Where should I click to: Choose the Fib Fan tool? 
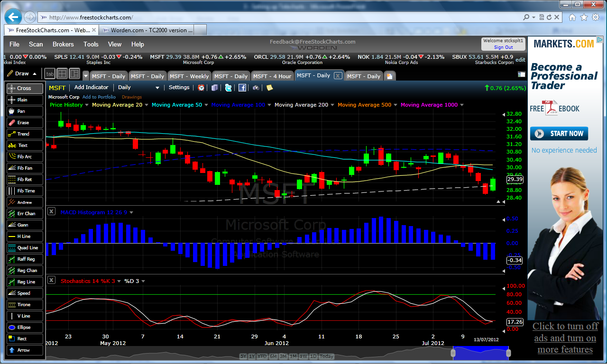(x=25, y=168)
